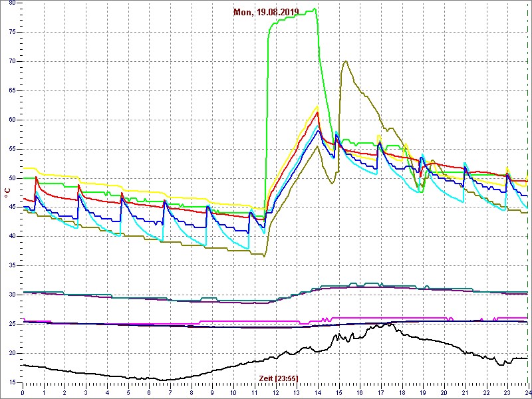Click the y-axis value '80'
Viewport: 532px width, 399px height.
click(x=11, y=3)
